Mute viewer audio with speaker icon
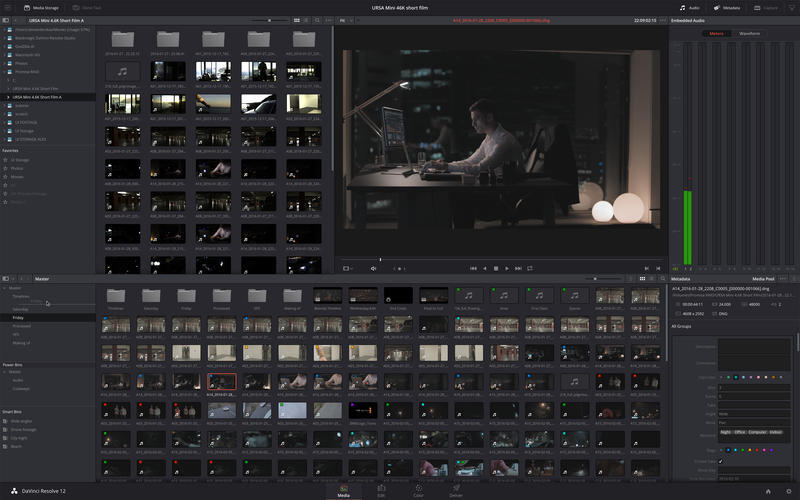 tap(373, 268)
